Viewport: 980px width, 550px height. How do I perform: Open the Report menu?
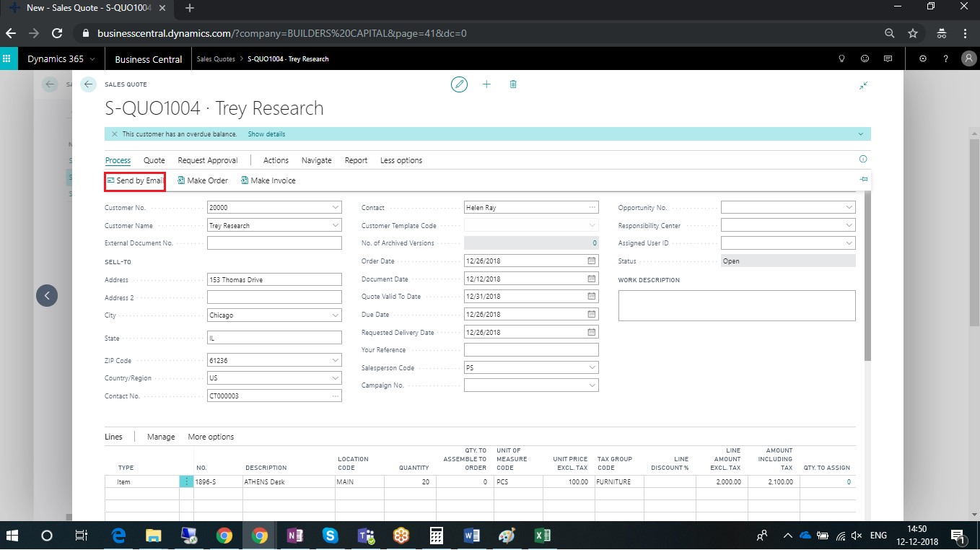[x=356, y=160]
